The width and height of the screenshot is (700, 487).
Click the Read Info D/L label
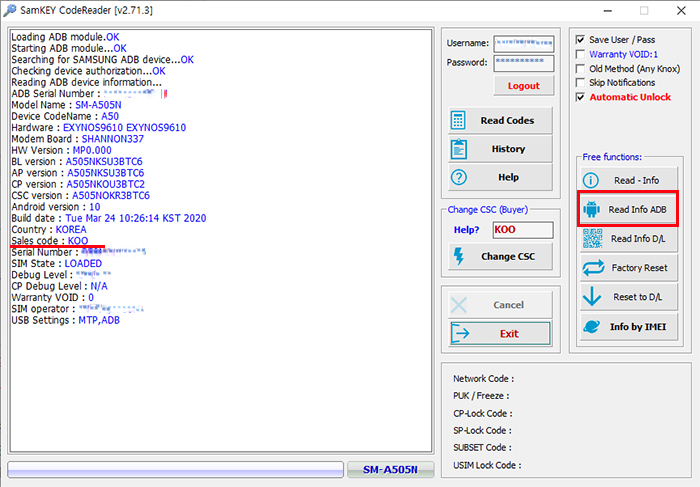coord(638,239)
